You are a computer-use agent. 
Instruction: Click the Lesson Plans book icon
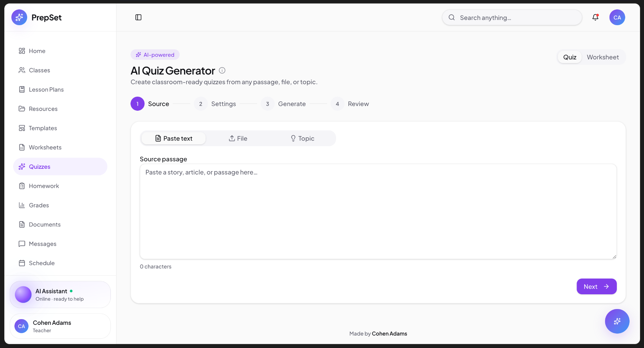(x=22, y=90)
